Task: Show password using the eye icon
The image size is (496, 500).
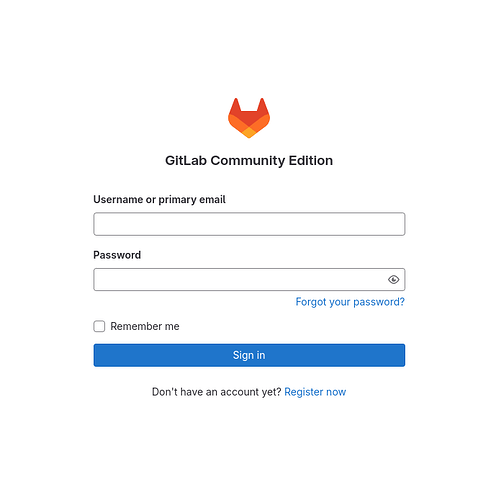Action: click(x=393, y=279)
